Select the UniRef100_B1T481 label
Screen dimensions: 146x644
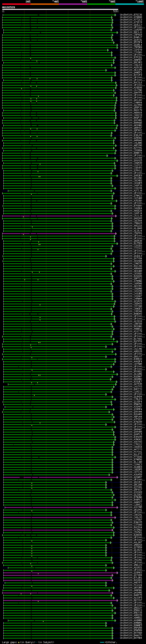point(131,339)
